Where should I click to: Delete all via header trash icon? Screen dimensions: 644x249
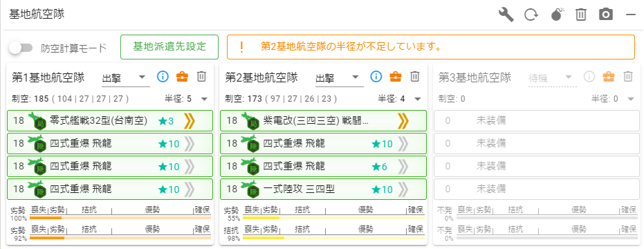point(581,15)
